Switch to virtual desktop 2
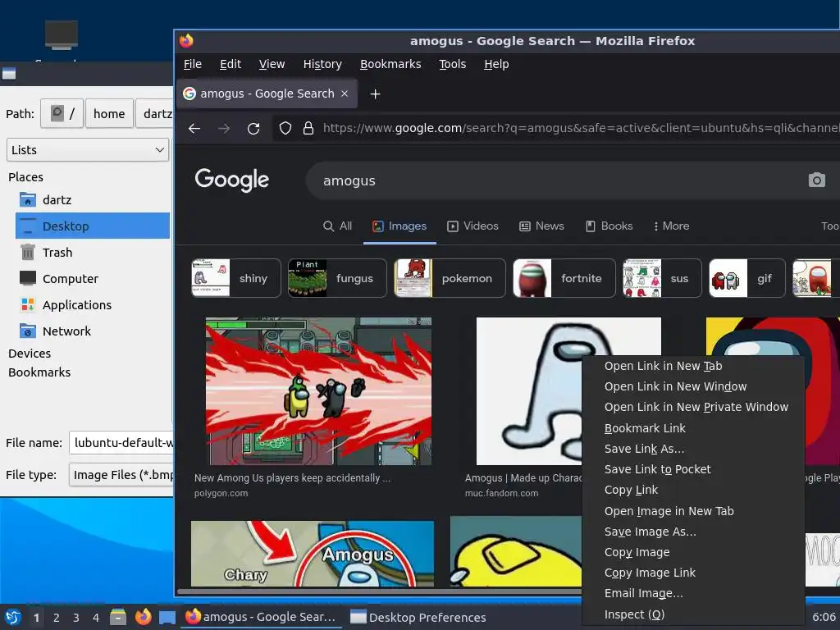Screen dimensions: 840x630 tap(57, 618)
